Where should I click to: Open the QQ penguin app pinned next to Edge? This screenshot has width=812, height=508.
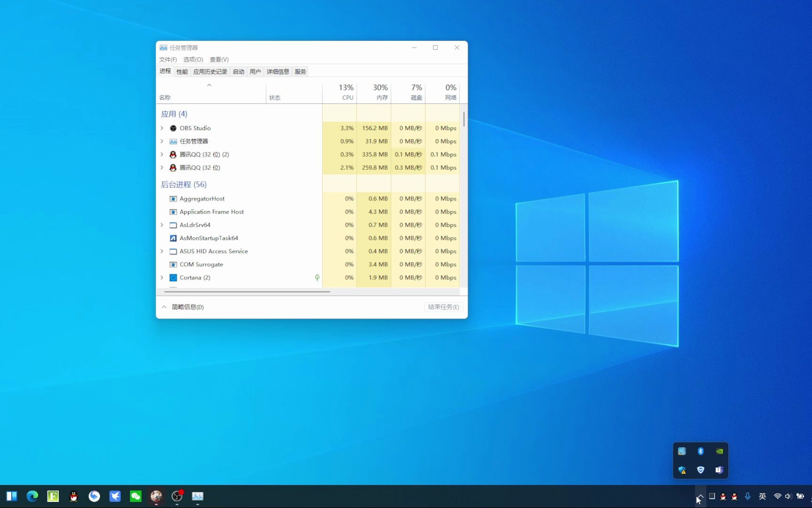(74, 496)
